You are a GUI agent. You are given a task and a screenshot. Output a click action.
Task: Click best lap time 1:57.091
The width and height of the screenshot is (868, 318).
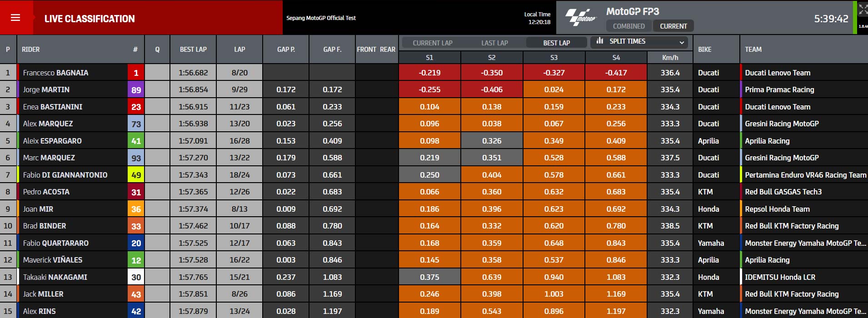[x=193, y=141]
